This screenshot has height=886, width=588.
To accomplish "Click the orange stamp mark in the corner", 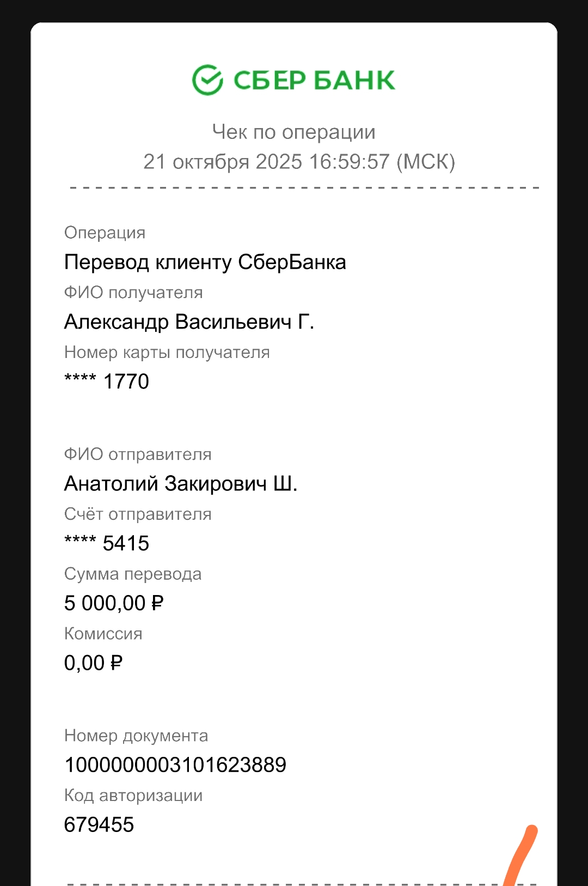I will (522, 855).
